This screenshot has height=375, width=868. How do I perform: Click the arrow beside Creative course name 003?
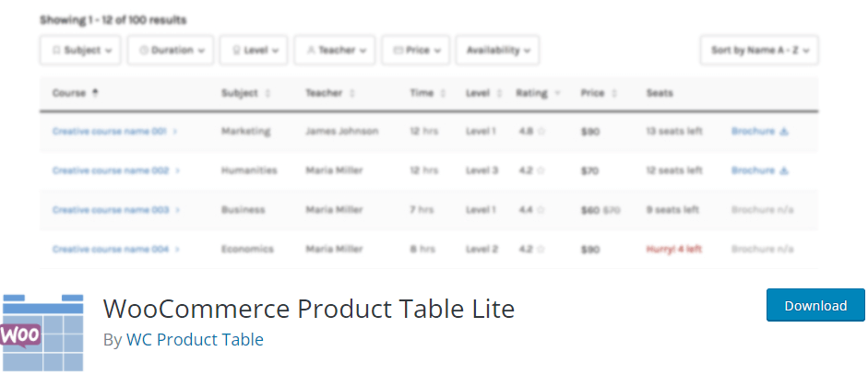176,210
